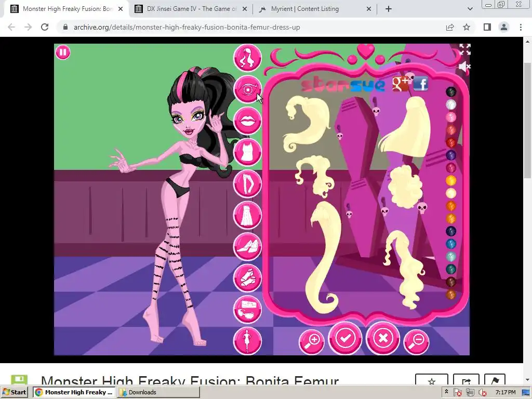
Task: Open the high heels category icon
Action: pos(247,247)
